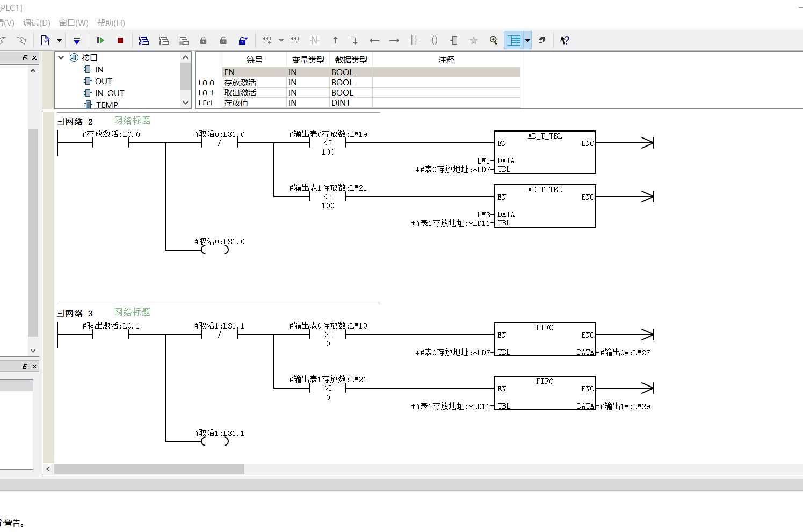Insert a coil element from toolbar
Image resolution: width=803 pixels, height=532 pixels.
434,40
